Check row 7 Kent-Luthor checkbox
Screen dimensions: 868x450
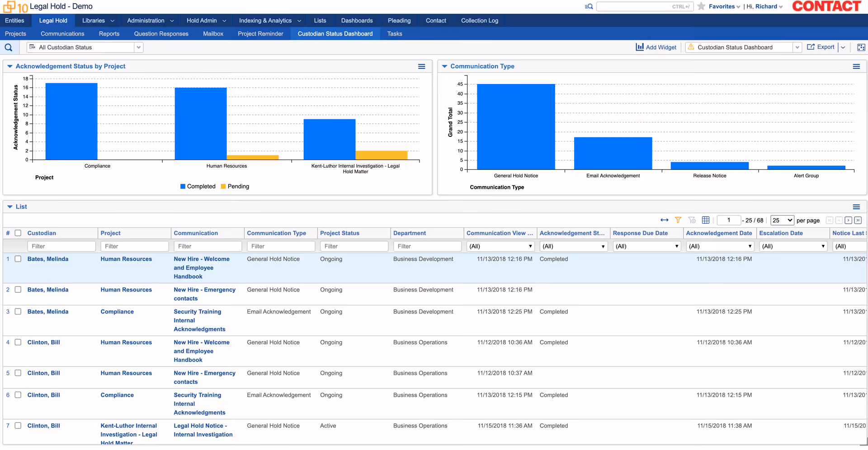[18, 426]
